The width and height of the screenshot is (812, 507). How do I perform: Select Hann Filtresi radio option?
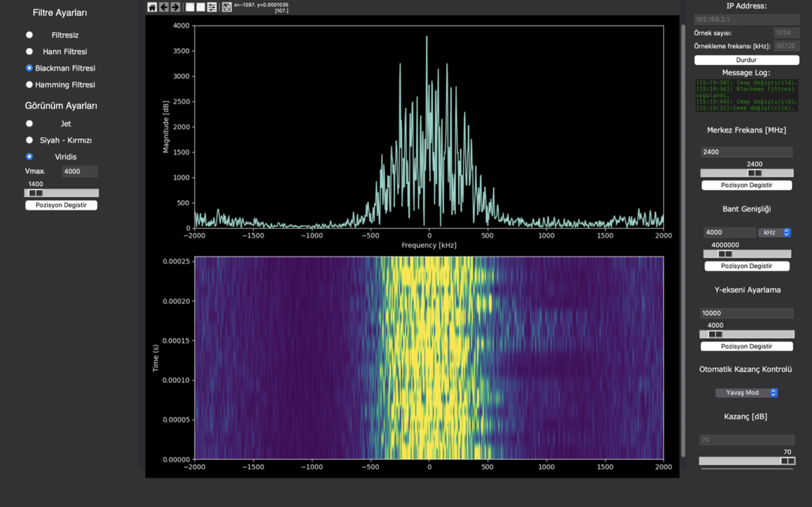(x=30, y=51)
